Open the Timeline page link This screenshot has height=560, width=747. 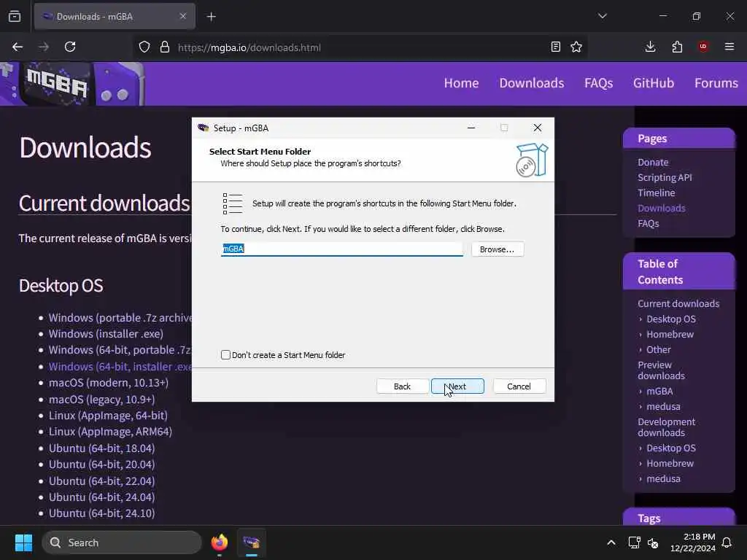pyautogui.click(x=657, y=192)
